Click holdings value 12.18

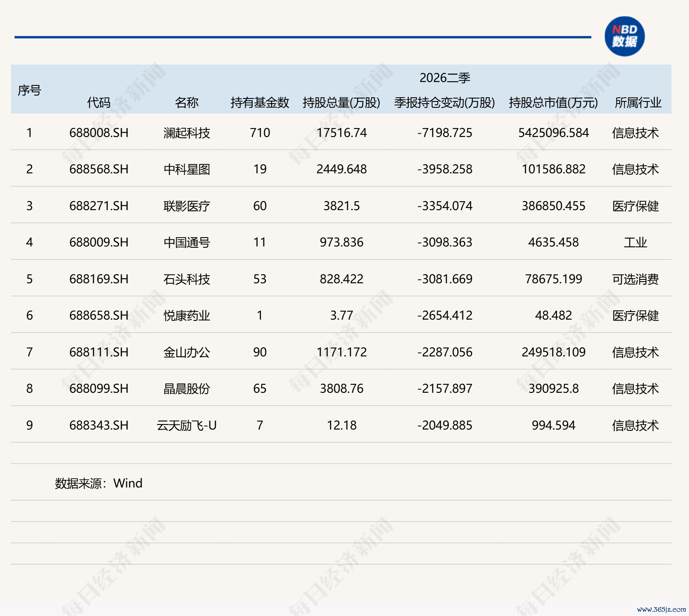click(342, 425)
